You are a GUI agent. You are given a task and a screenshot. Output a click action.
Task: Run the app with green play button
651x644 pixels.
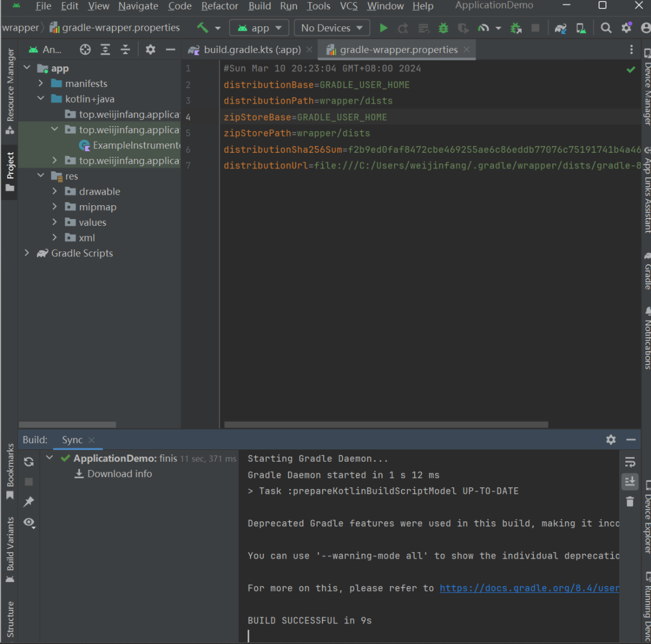[383, 28]
